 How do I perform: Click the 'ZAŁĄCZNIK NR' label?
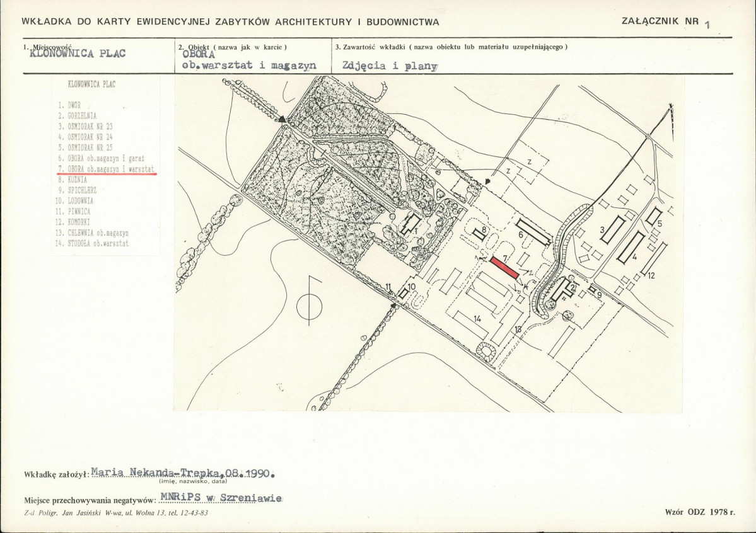point(660,21)
